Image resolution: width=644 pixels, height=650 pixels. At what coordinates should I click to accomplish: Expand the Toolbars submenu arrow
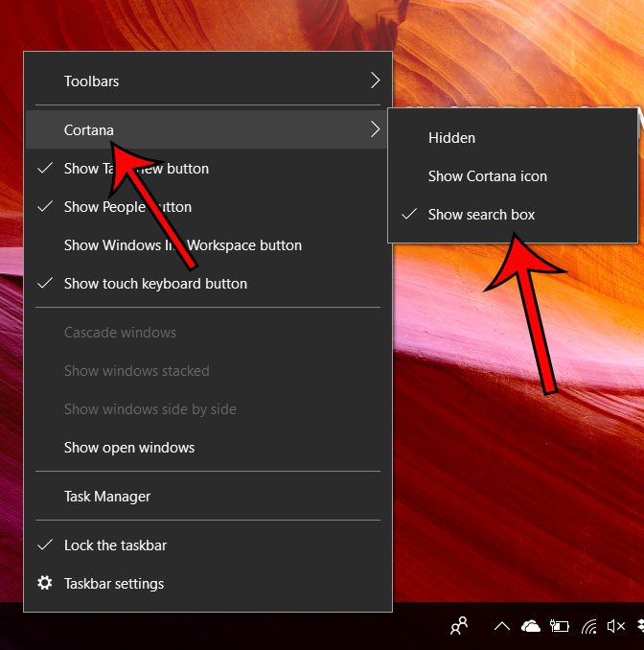click(x=375, y=81)
